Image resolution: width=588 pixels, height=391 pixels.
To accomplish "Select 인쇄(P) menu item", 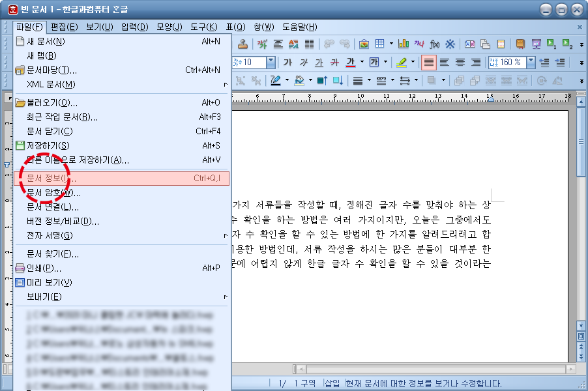I will click(x=121, y=268).
